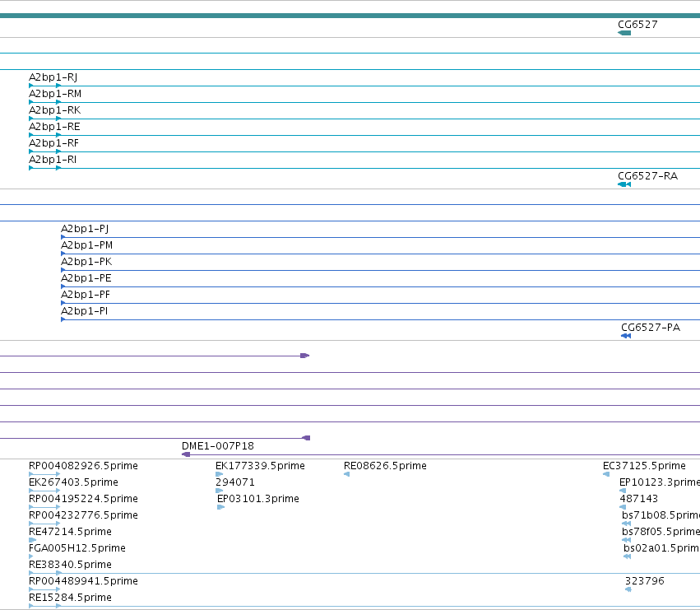Select EST bs71b08.5prime
Viewport: 700px width, 610px height.
point(661,515)
